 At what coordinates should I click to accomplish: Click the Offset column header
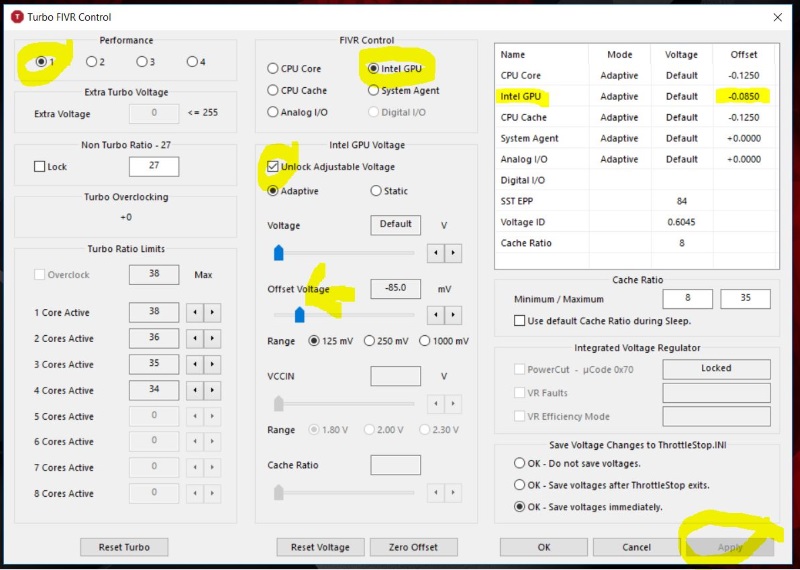744,55
